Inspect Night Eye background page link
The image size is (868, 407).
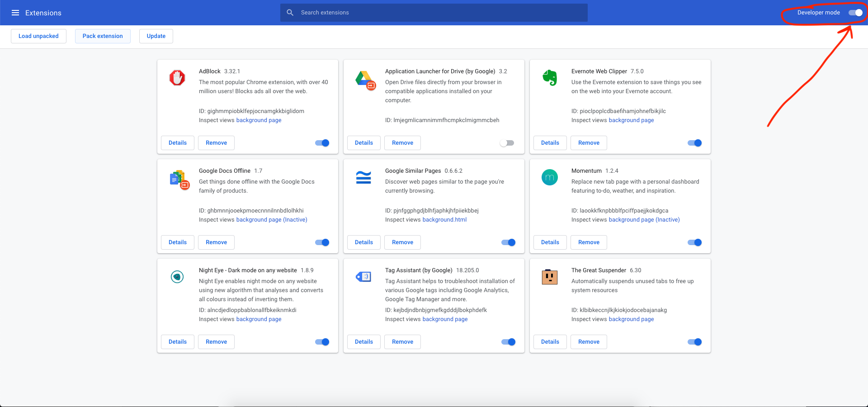pos(259,319)
